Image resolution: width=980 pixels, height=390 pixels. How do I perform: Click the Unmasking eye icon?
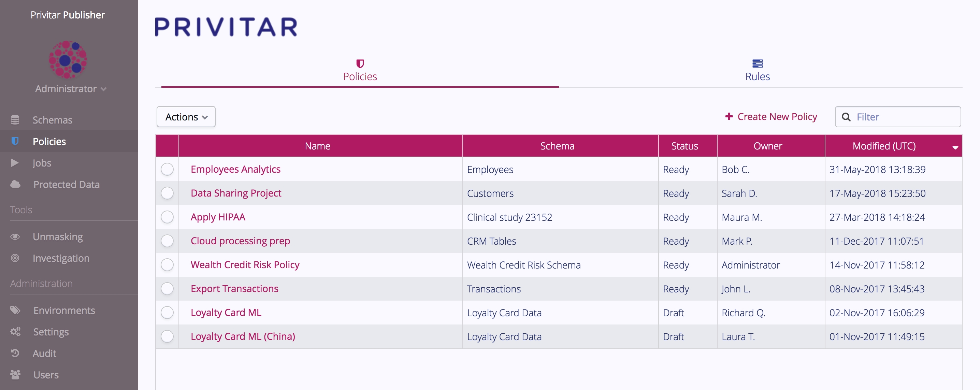15,237
